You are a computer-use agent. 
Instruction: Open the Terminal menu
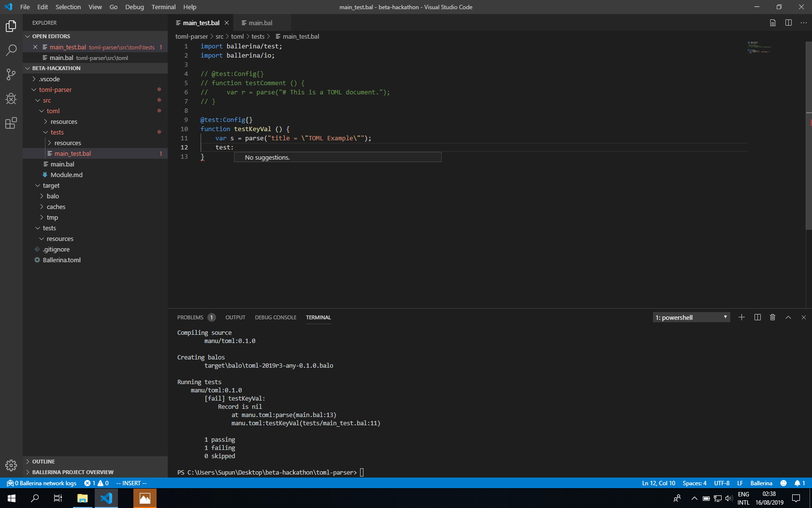[x=163, y=7]
